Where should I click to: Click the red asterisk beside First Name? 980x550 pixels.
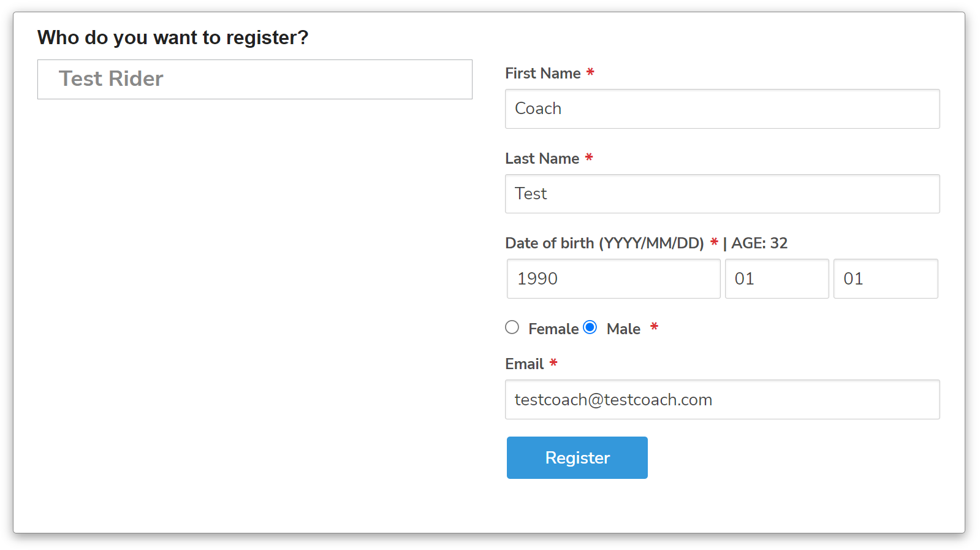point(590,72)
